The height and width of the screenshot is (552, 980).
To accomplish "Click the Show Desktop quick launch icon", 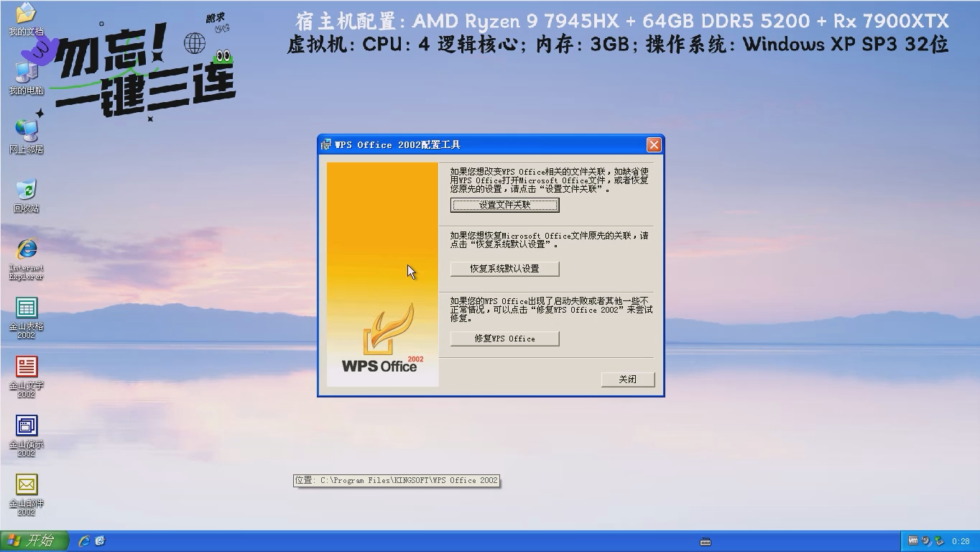I will coord(100,540).
